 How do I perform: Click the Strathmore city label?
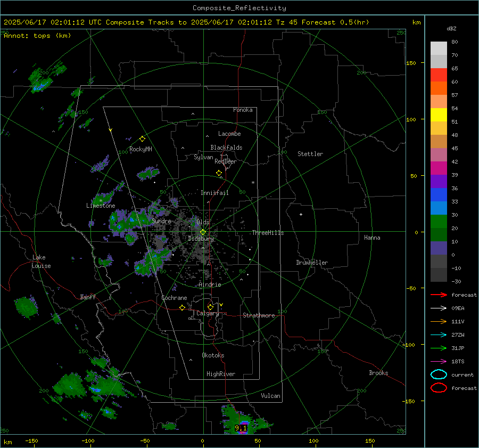259,315
